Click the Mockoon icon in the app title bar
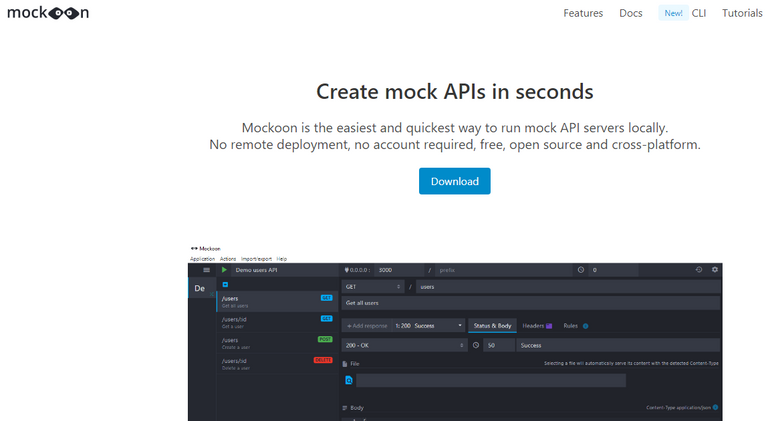The height and width of the screenshot is (421, 768). (194, 249)
